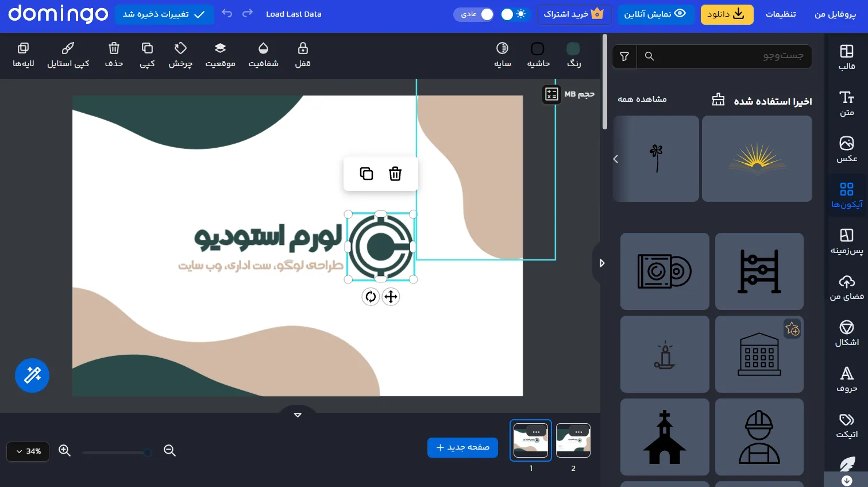Screen dimensions: 868x487
Task: Open the سایه (shadow) tool
Action: pos(503,55)
